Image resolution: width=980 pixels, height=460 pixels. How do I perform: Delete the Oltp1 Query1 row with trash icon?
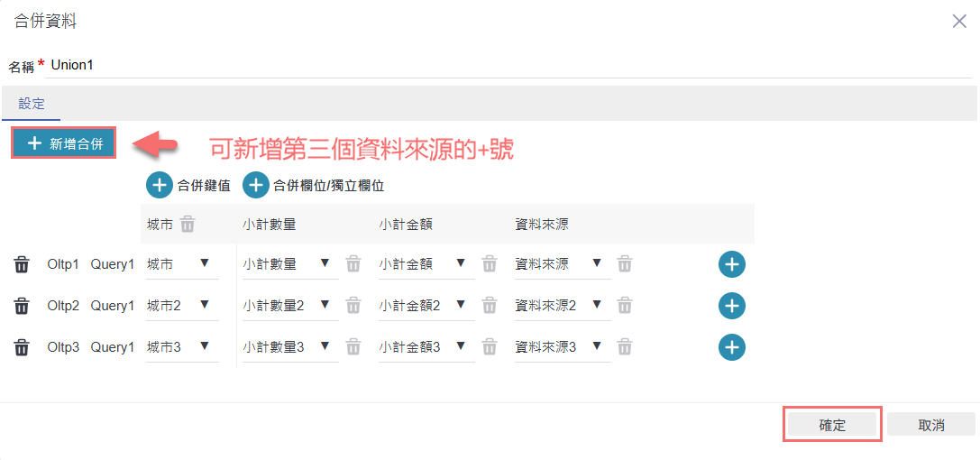(22, 264)
